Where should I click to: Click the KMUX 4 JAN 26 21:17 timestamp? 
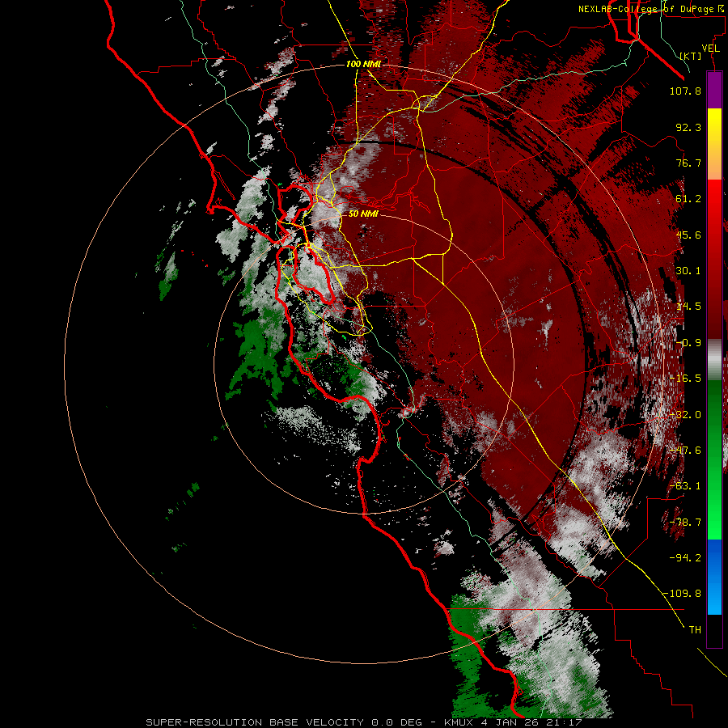(x=513, y=722)
